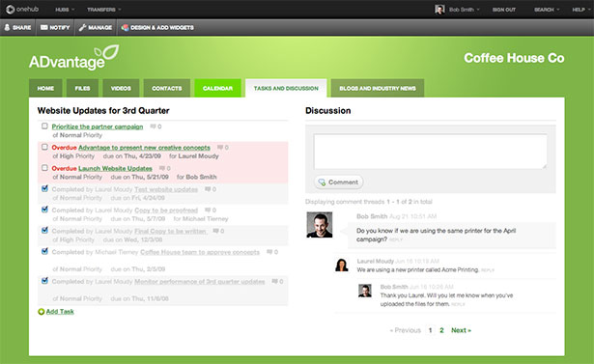Open the Help dropdown

580,10
